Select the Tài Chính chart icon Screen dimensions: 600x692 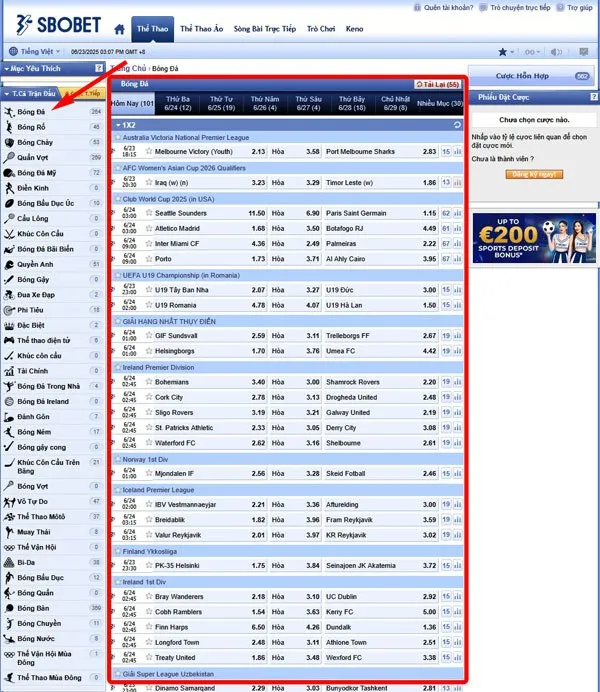[9, 371]
